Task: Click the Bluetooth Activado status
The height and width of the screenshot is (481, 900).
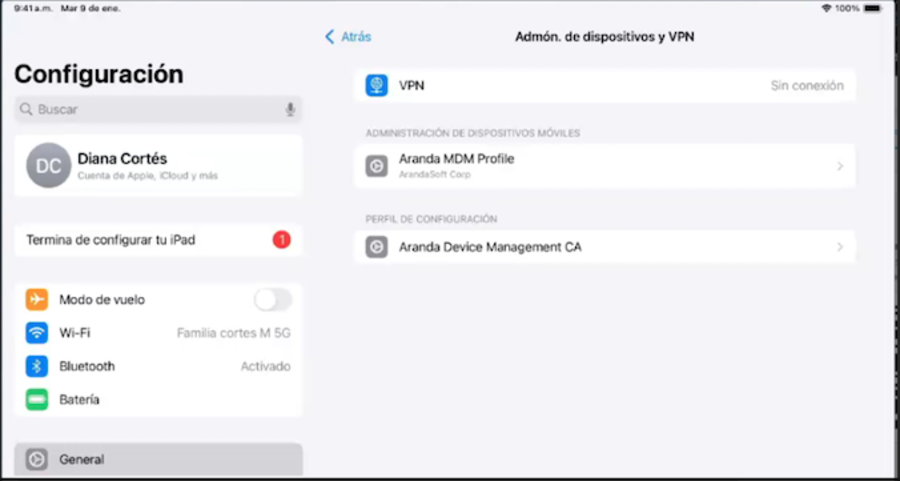Action: click(x=265, y=366)
